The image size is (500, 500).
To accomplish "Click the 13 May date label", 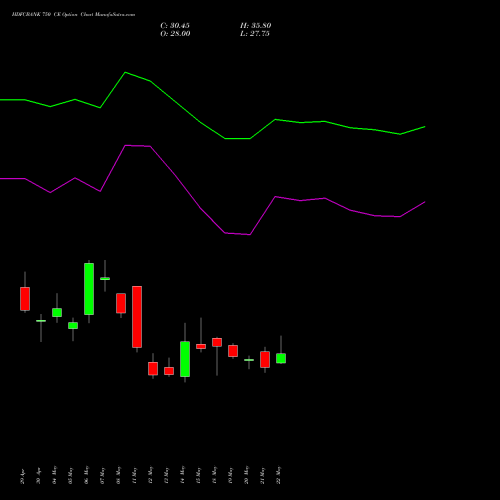I will pyautogui.click(x=166, y=475).
